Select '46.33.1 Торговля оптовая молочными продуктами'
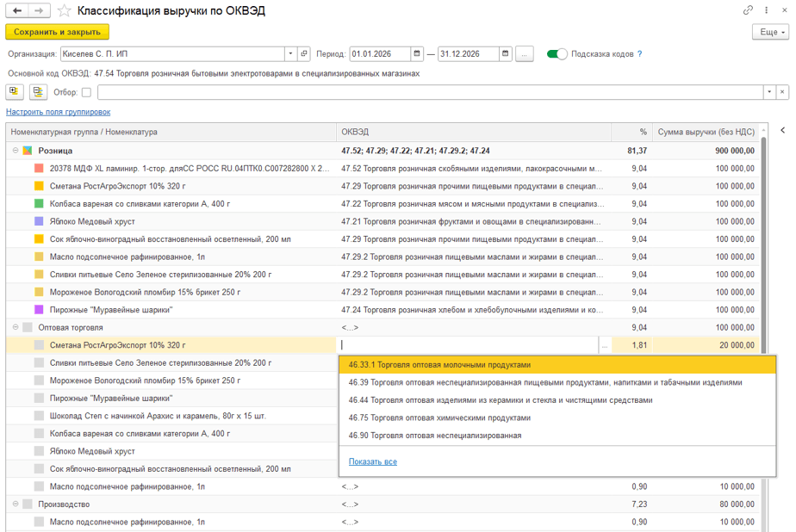Screen dimensions: 796x532 pyautogui.click(x=440, y=364)
